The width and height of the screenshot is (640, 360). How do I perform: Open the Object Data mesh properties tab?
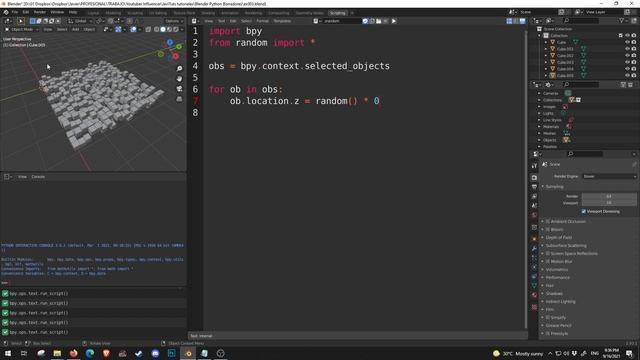coord(534,286)
